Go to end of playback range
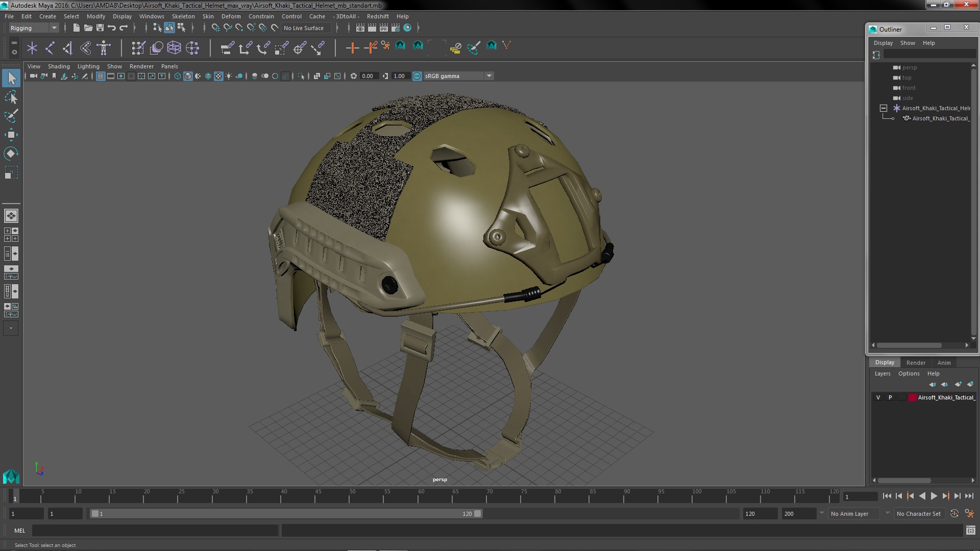 point(969,496)
